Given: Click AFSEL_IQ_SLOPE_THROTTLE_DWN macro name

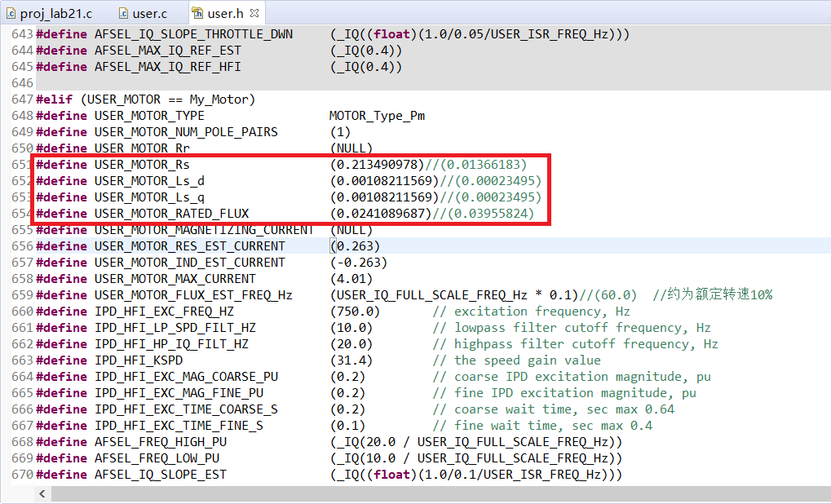Looking at the screenshot, I should point(193,34).
